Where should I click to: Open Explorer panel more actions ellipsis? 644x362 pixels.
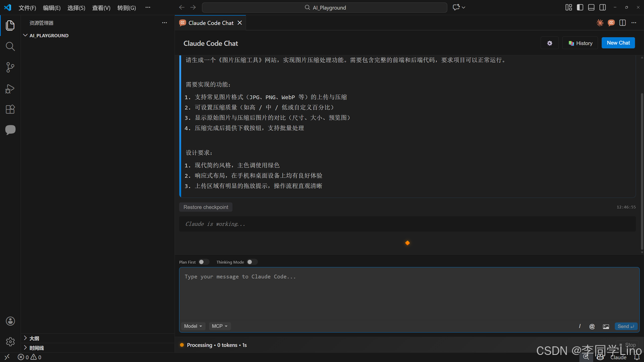164,23
